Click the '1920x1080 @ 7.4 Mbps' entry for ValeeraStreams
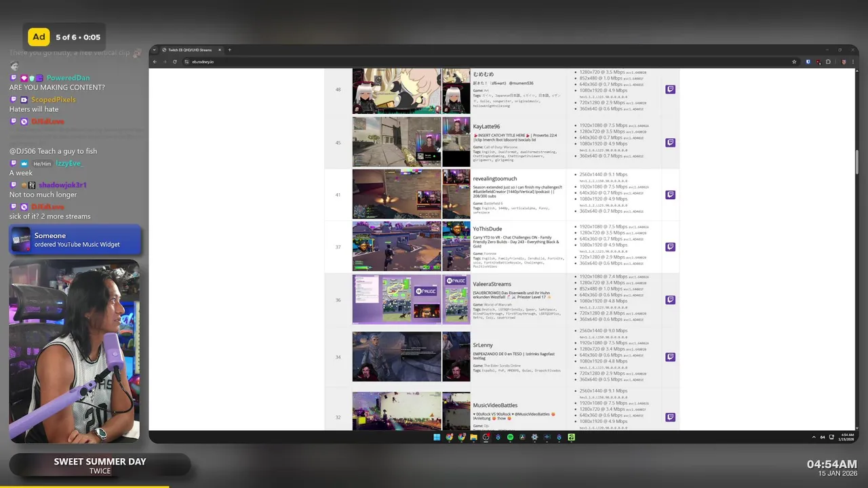 604,277
